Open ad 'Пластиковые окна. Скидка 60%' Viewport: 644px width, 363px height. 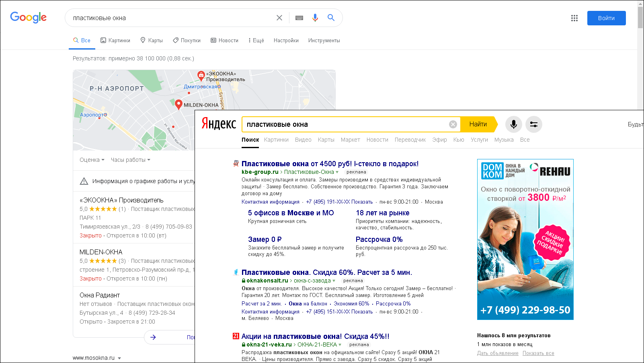click(327, 272)
